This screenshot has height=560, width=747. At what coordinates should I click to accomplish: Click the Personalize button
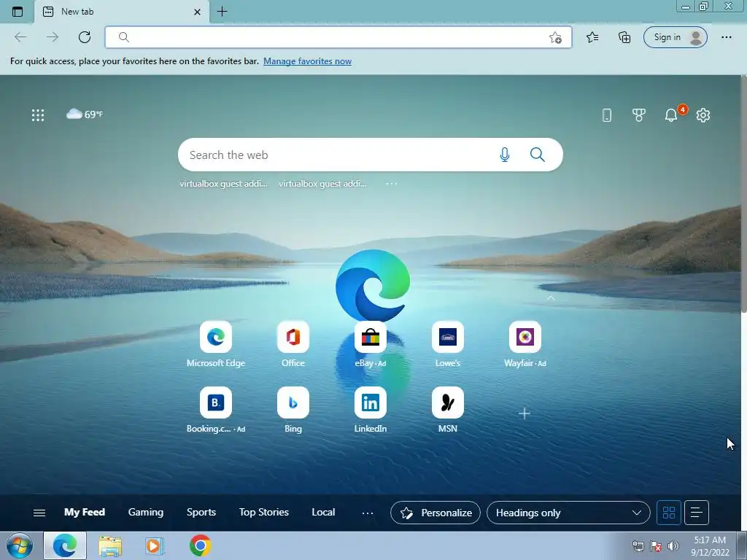(x=436, y=513)
